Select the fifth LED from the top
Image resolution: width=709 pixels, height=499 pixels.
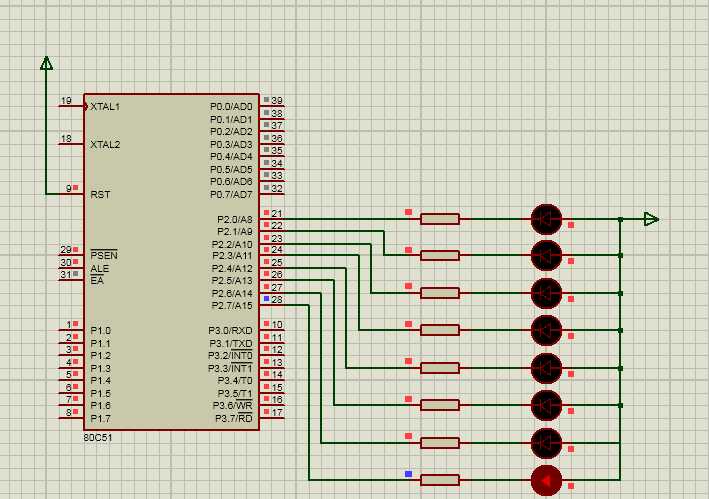[x=546, y=368]
